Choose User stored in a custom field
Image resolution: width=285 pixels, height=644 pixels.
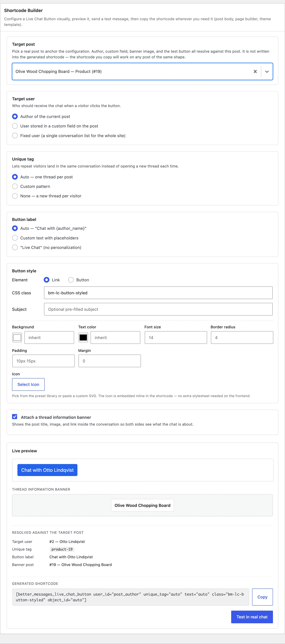[15, 126]
